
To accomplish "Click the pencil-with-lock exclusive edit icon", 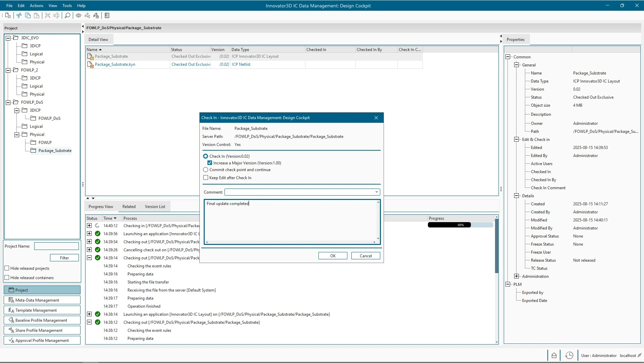I will click(x=96, y=15).
